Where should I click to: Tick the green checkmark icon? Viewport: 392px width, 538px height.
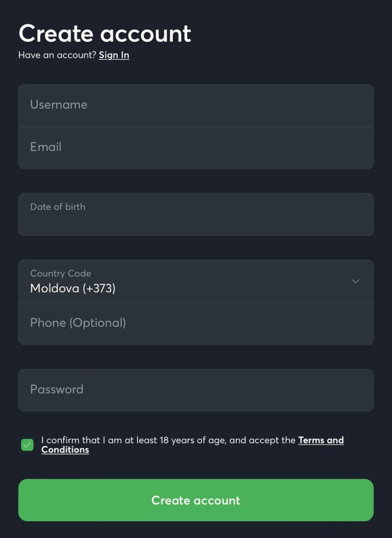point(27,445)
